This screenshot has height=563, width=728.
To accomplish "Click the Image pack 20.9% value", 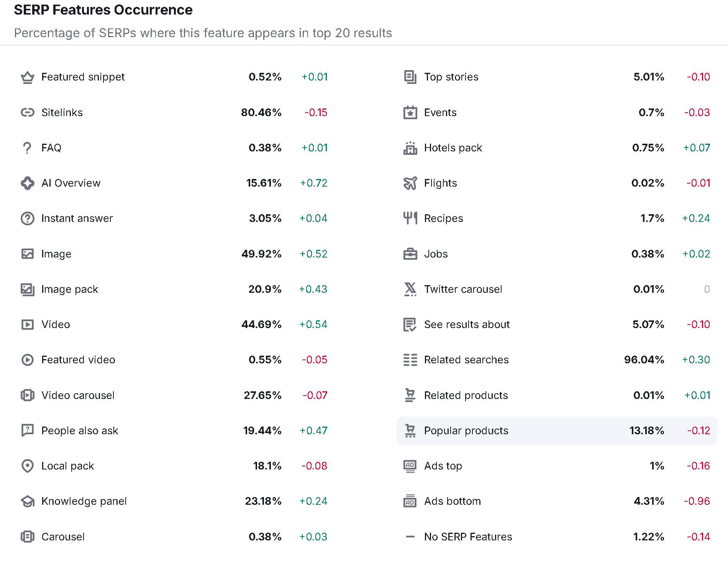I will 265,289.
